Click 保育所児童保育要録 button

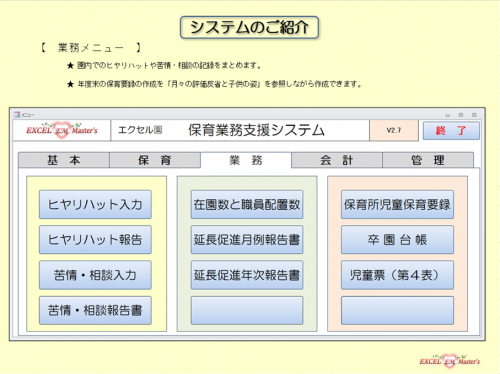coord(397,204)
